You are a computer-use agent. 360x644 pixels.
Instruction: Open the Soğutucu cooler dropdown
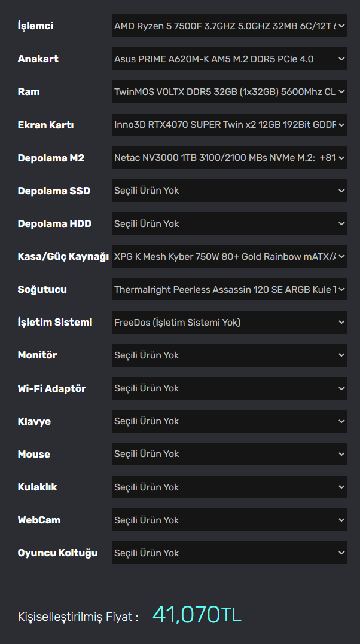pyautogui.click(x=229, y=290)
